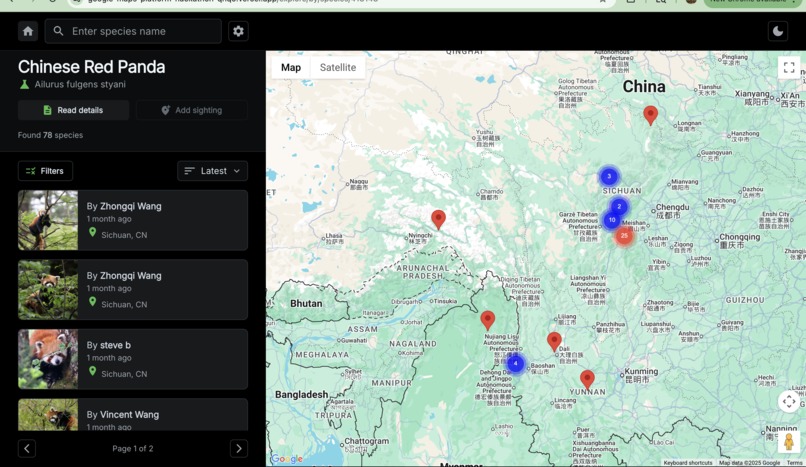Click Ailurus fulgens styani scientific name
Screen dimensions: 806x467
tap(80, 84)
